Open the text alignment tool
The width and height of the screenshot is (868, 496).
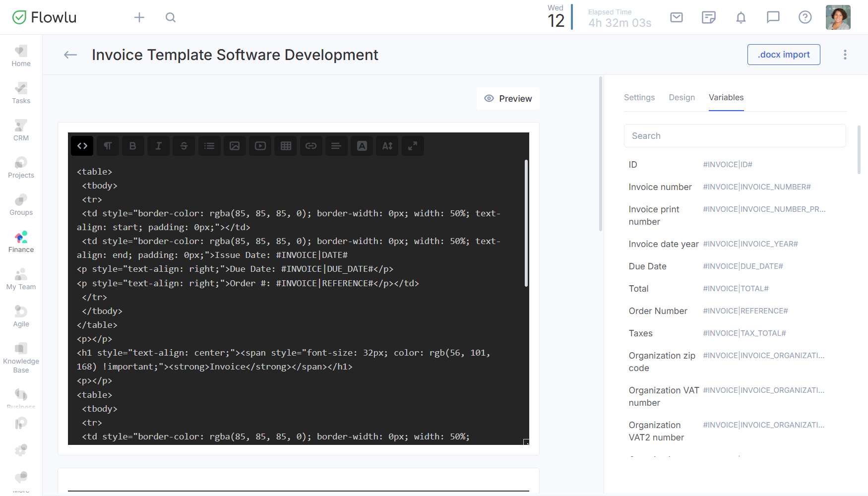tap(336, 146)
